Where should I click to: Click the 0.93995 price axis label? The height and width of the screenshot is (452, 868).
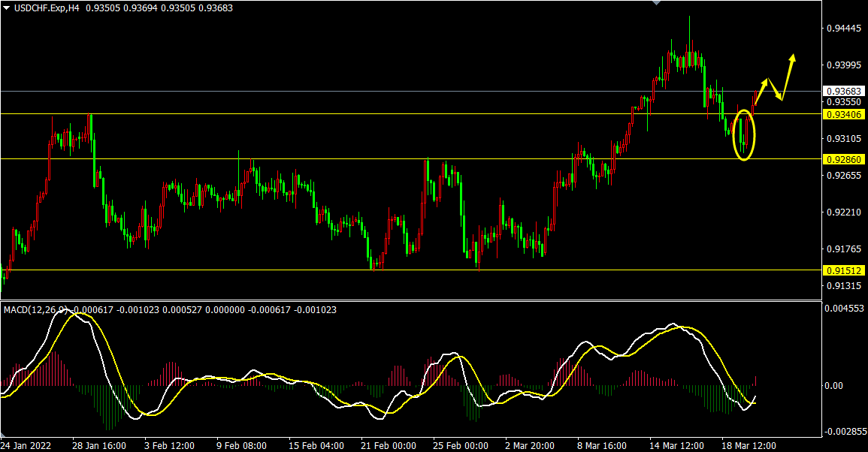point(844,65)
